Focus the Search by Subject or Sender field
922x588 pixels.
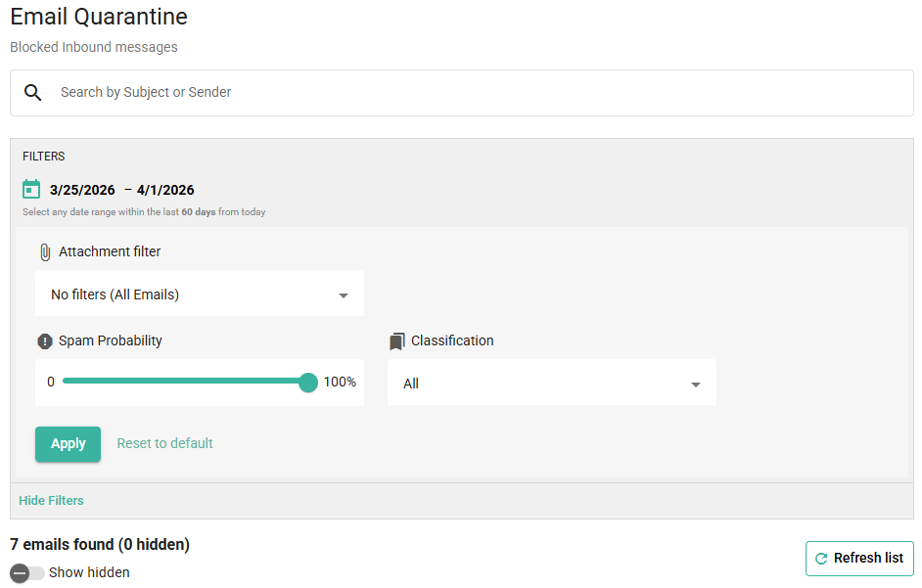(480, 92)
